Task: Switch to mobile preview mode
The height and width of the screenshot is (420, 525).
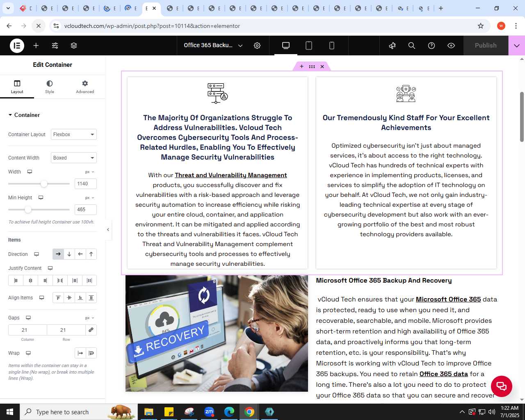Action: coord(332,46)
